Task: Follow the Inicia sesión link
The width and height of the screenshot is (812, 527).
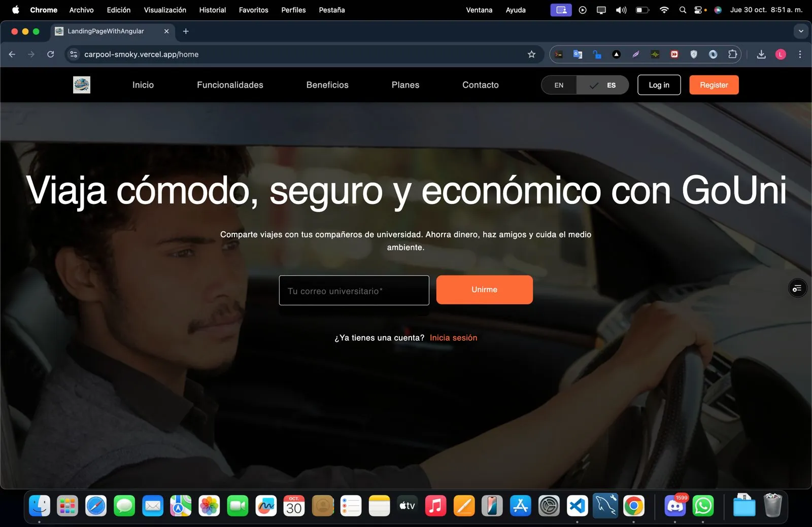Action: [453, 338]
